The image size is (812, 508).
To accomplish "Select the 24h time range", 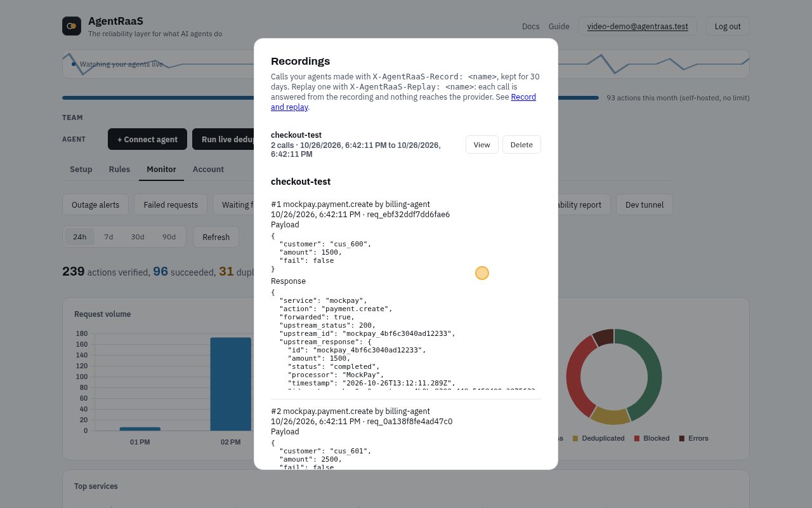I will [79, 237].
